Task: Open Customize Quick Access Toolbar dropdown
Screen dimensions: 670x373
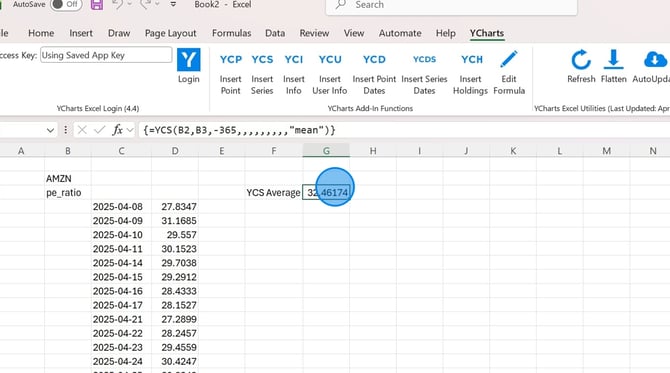Action: point(173,5)
